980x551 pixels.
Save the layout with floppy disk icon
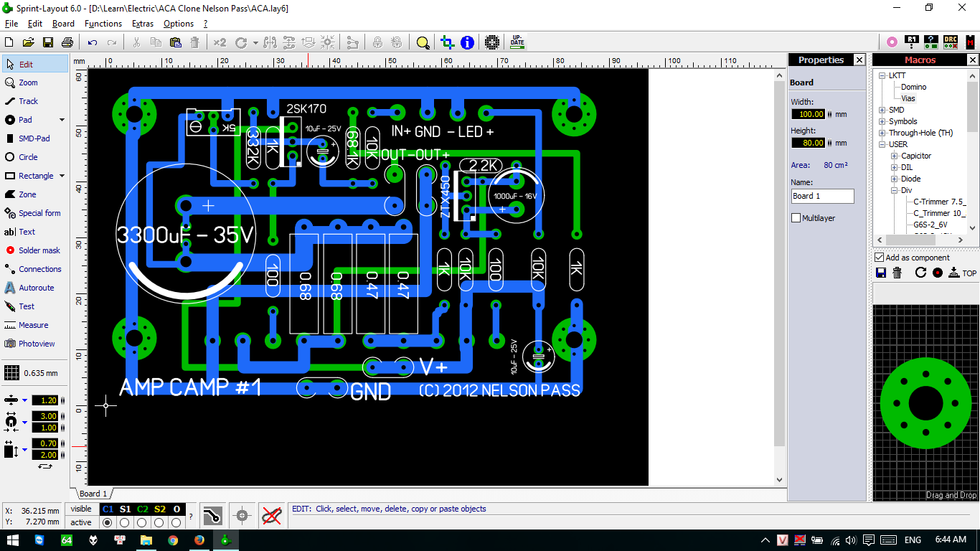[x=48, y=42]
